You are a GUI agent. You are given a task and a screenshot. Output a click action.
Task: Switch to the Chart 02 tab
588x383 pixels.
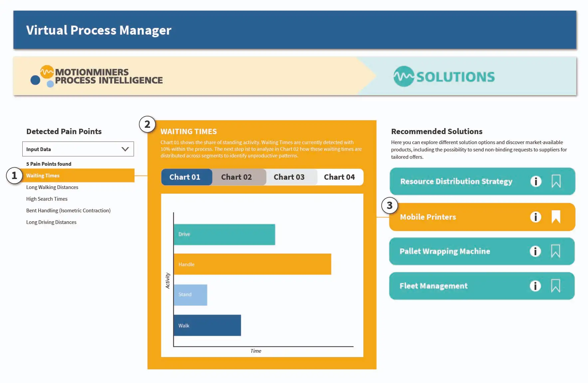[237, 177]
